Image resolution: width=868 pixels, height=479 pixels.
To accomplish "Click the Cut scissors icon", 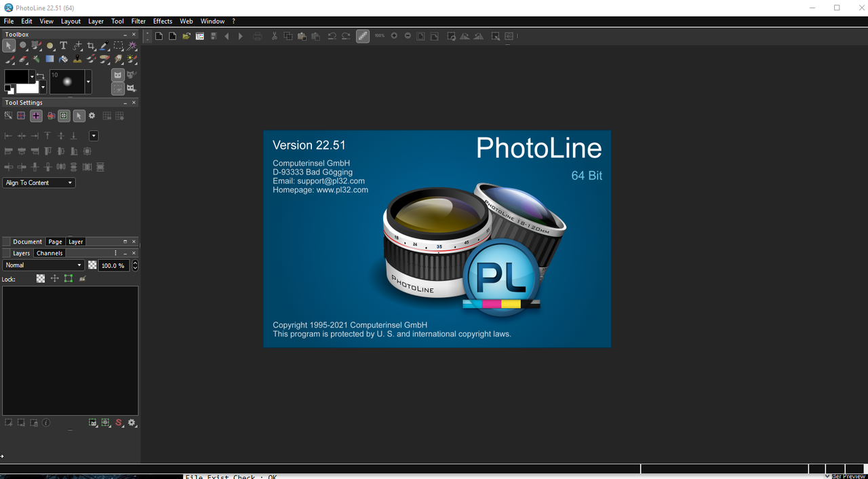I will [x=274, y=36].
